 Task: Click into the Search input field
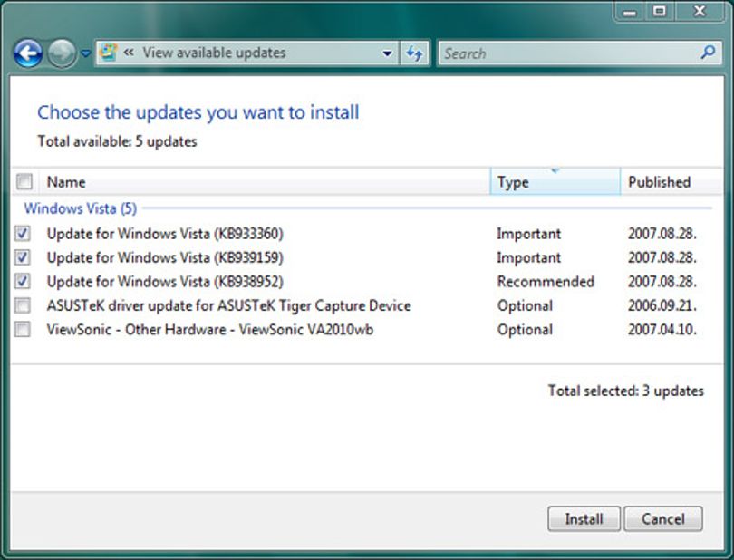(569, 53)
